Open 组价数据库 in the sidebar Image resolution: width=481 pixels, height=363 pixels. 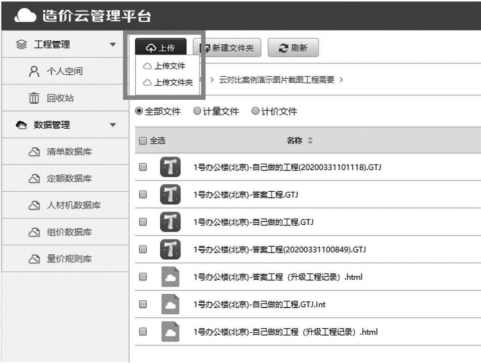coord(65,232)
